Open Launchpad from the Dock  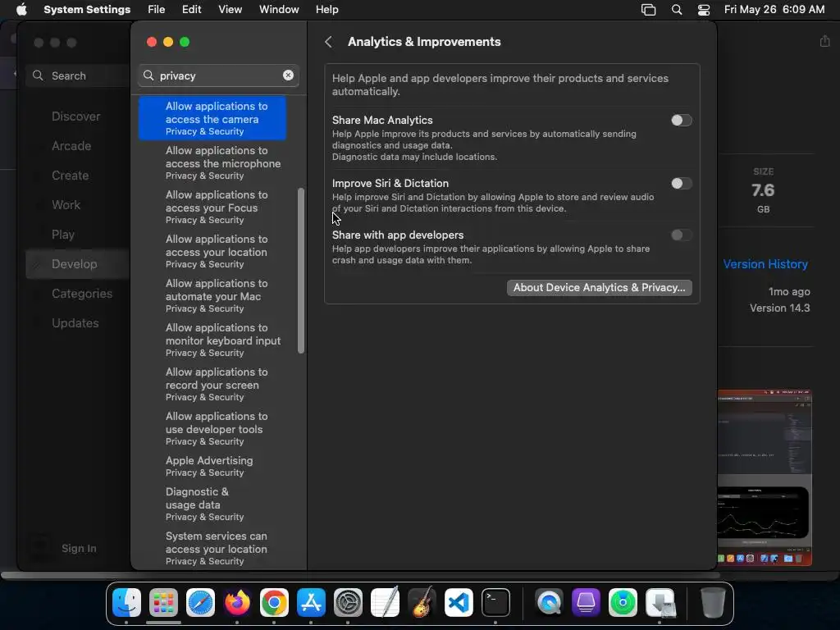(x=163, y=603)
